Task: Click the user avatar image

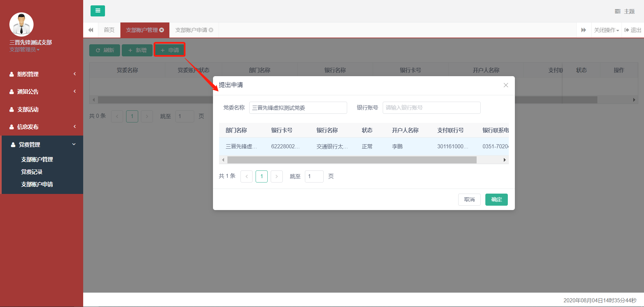Action: click(21, 24)
